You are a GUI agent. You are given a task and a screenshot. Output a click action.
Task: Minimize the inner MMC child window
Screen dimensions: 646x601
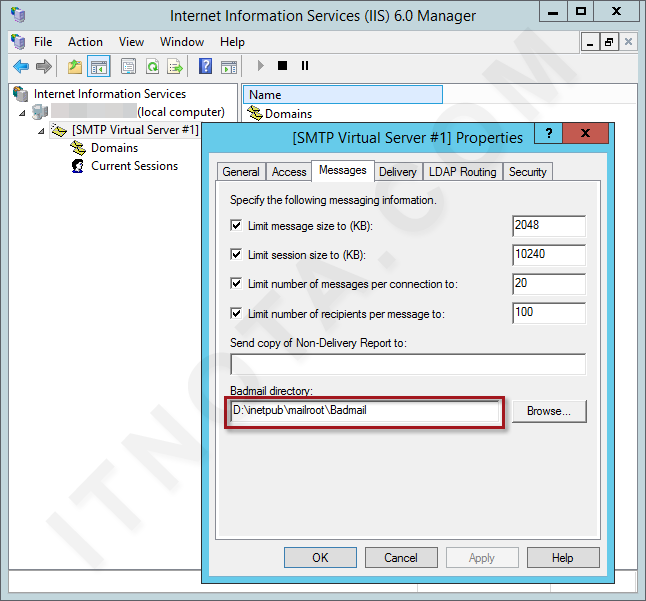[590, 42]
